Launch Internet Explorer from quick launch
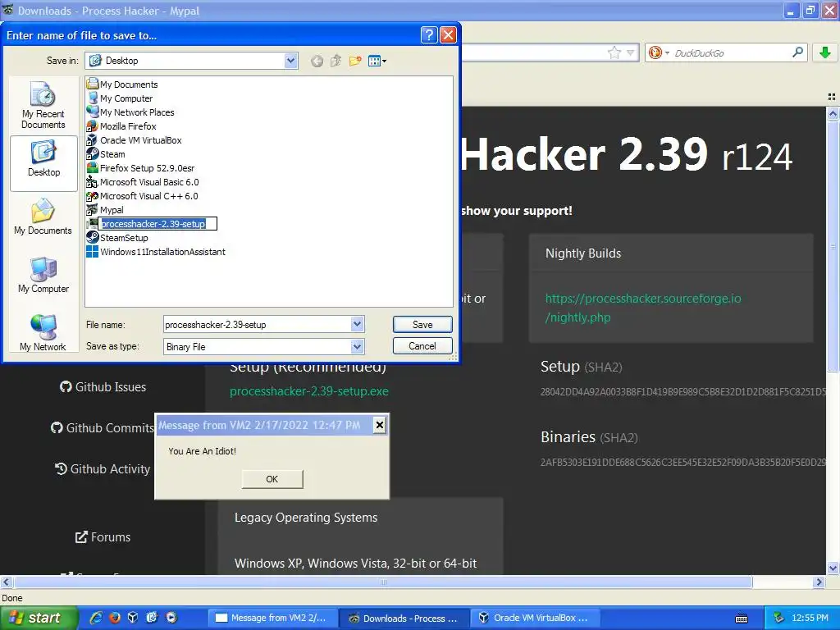The image size is (840, 630). (97, 618)
